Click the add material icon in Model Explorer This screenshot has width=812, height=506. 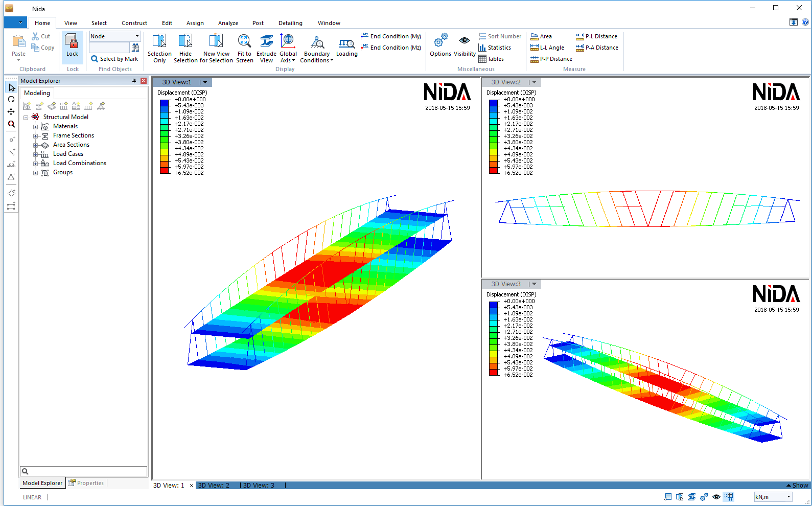click(x=27, y=106)
